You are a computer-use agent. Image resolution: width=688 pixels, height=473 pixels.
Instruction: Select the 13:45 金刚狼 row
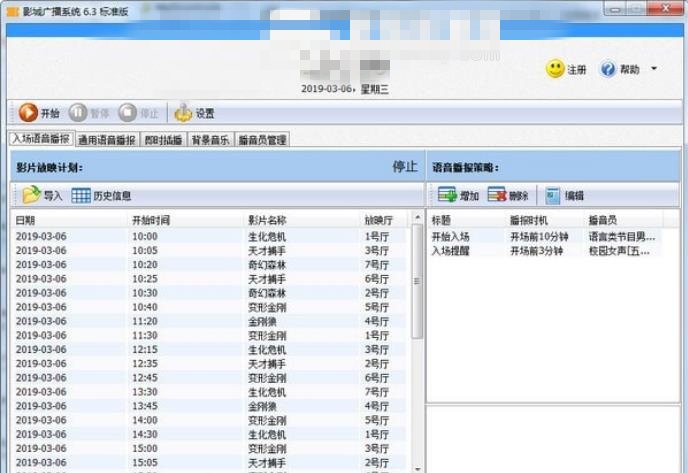210,406
